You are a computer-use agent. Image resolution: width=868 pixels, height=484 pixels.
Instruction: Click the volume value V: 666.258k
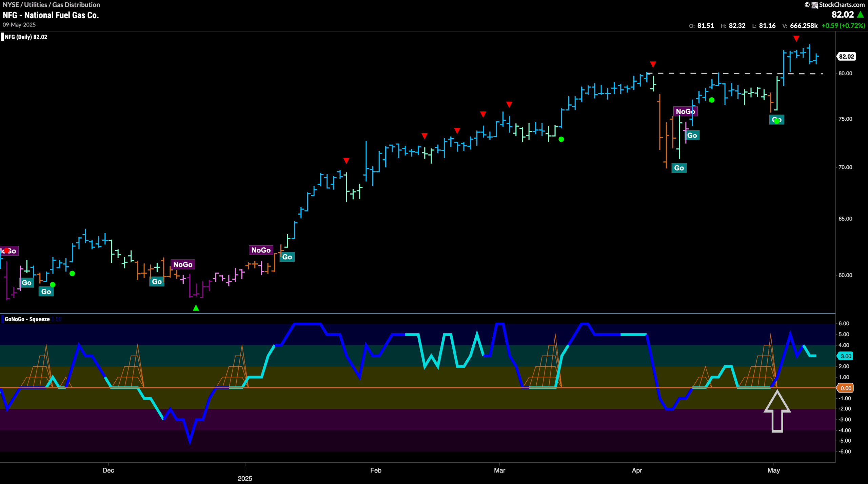click(x=800, y=26)
